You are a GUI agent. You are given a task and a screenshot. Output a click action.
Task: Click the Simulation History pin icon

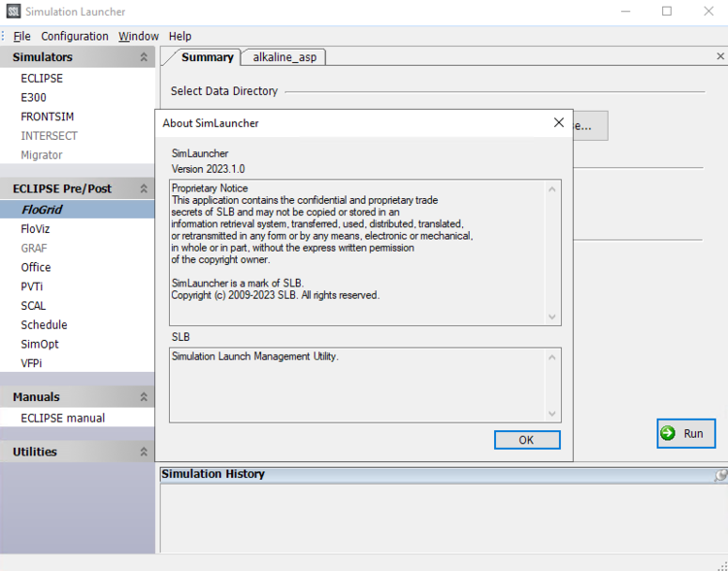720,475
